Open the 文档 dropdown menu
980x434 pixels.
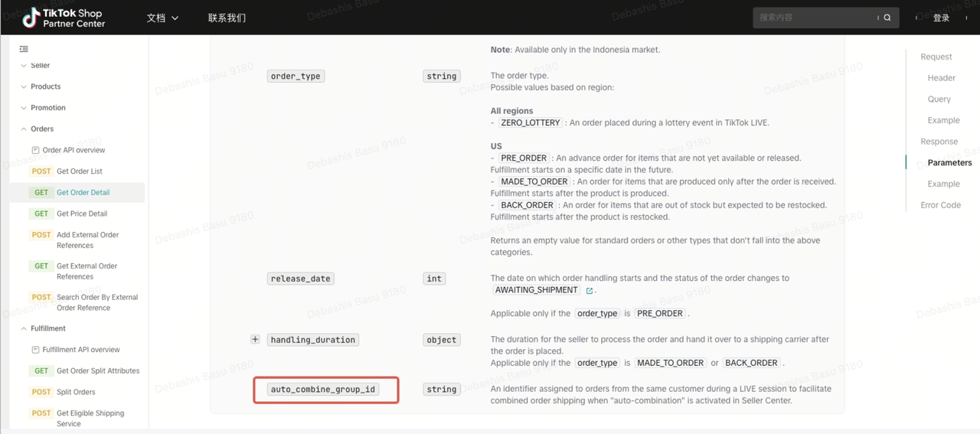click(x=162, y=18)
